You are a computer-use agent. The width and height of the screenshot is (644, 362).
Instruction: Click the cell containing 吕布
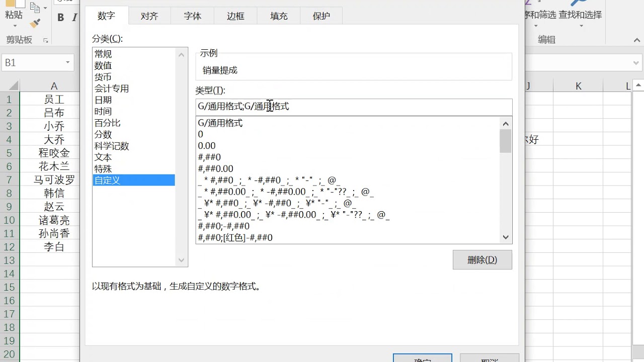tap(50, 113)
